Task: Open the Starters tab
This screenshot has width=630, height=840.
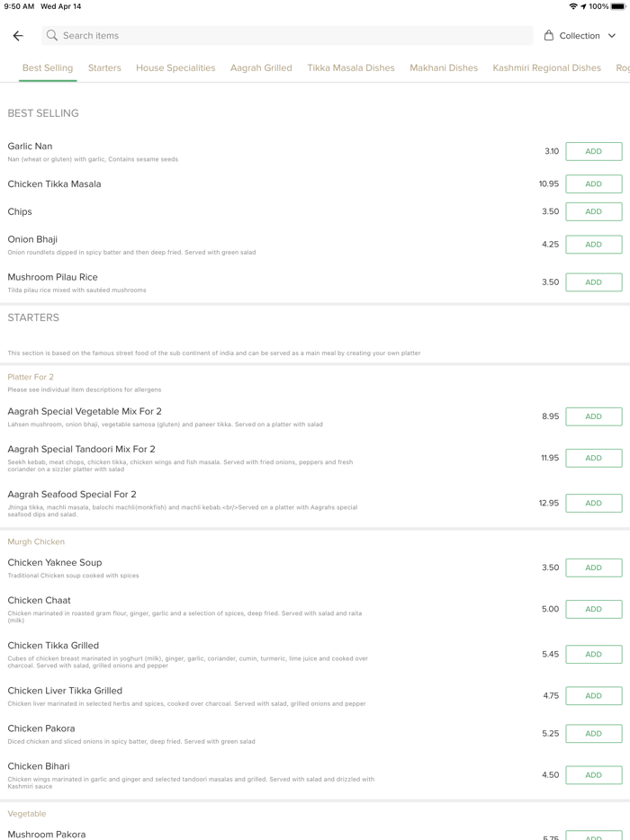Action: click(104, 68)
